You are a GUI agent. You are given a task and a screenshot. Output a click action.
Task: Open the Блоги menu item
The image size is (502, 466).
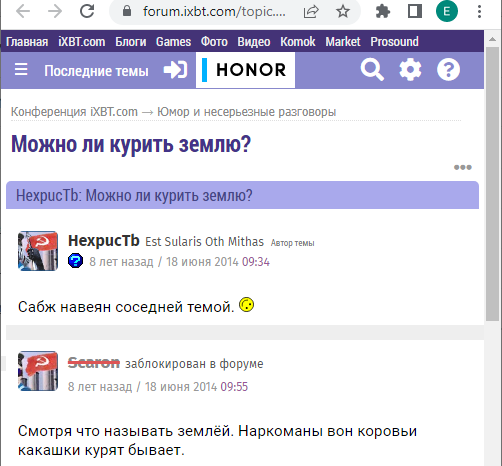[131, 42]
